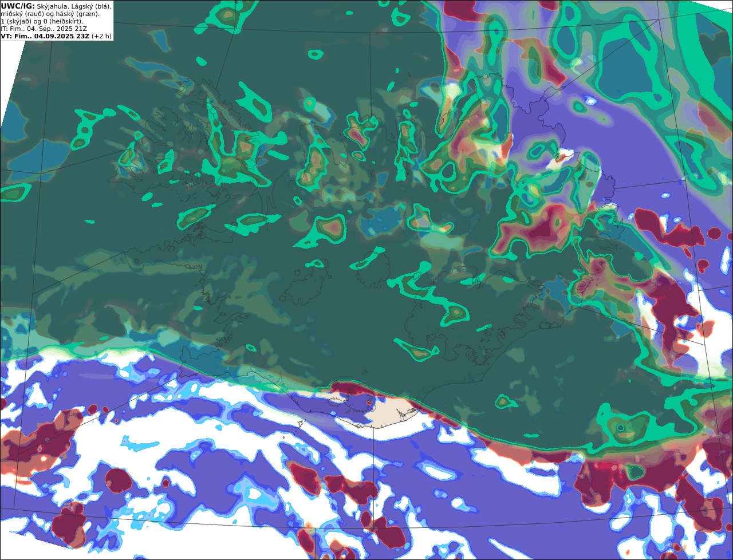Click the bold "UWC/IG:" label
This screenshot has height=560, width=733.
pos(18,6)
